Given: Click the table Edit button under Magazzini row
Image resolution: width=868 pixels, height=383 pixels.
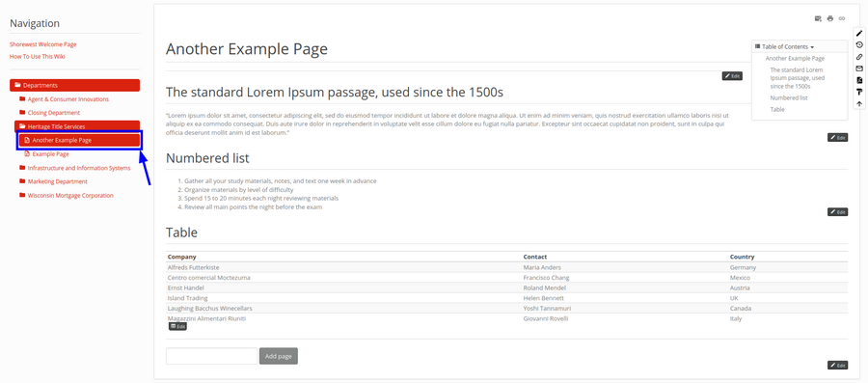Looking at the screenshot, I should [177, 326].
